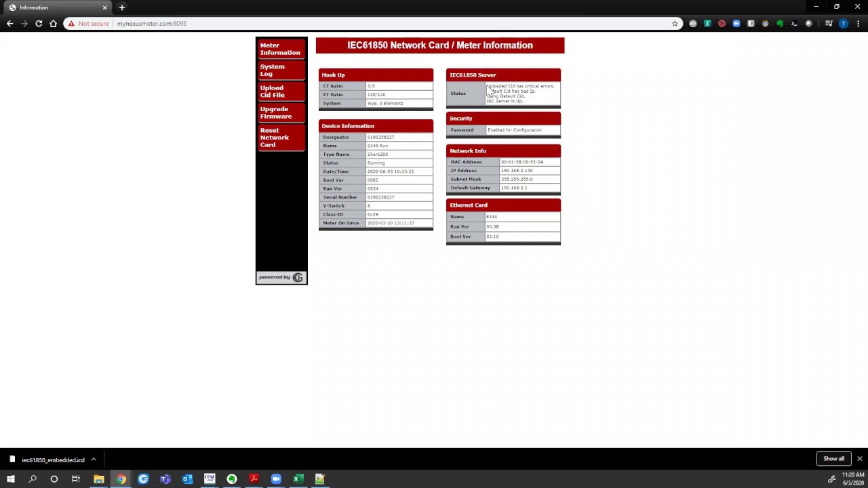Image resolution: width=868 pixels, height=488 pixels.
Task: Click the IP Address value 192.168.2.130
Action: (x=517, y=171)
